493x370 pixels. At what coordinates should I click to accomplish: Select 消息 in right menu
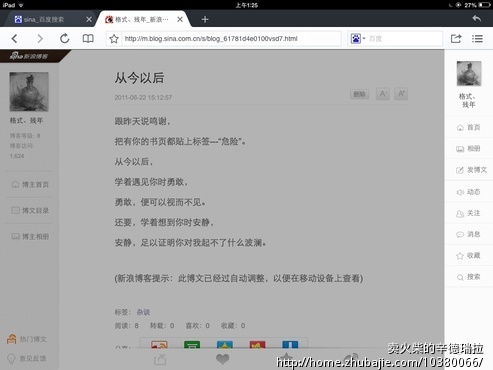coord(469,234)
